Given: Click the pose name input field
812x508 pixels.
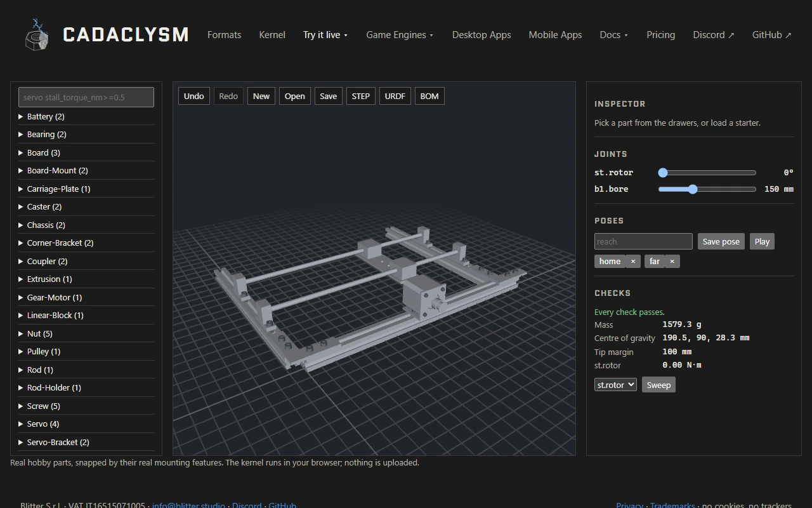Looking at the screenshot, I should [x=643, y=241].
